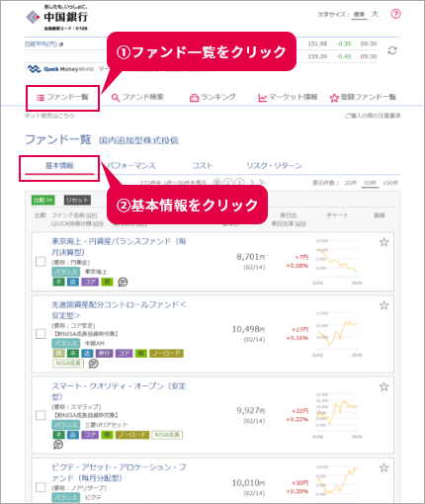Screen dimensions: 425x504
Task: Click external link icon beside 日経平均
Action: 61,44
